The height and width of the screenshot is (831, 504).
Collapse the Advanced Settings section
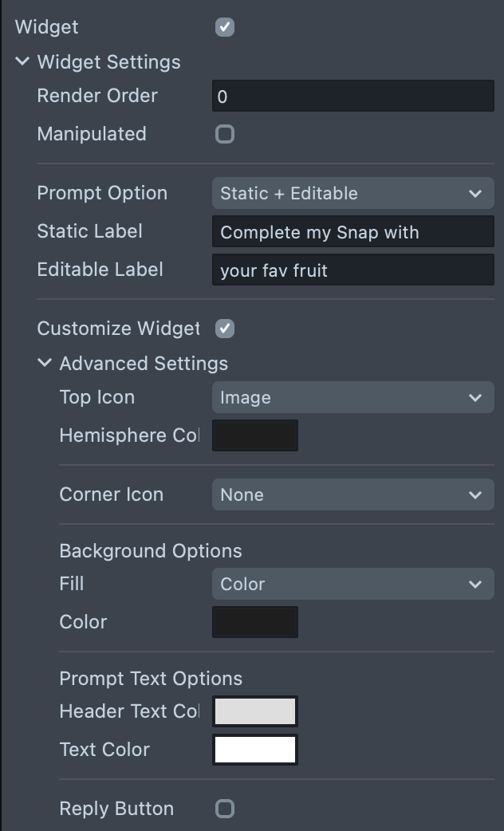(x=45, y=363)
